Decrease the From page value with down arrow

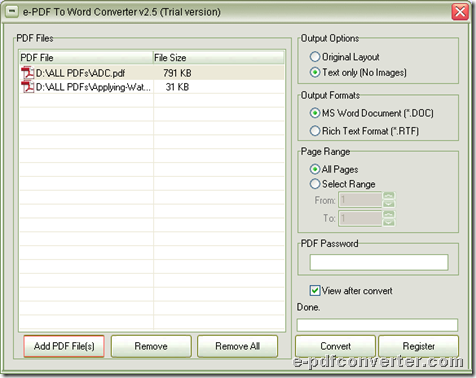389,204
